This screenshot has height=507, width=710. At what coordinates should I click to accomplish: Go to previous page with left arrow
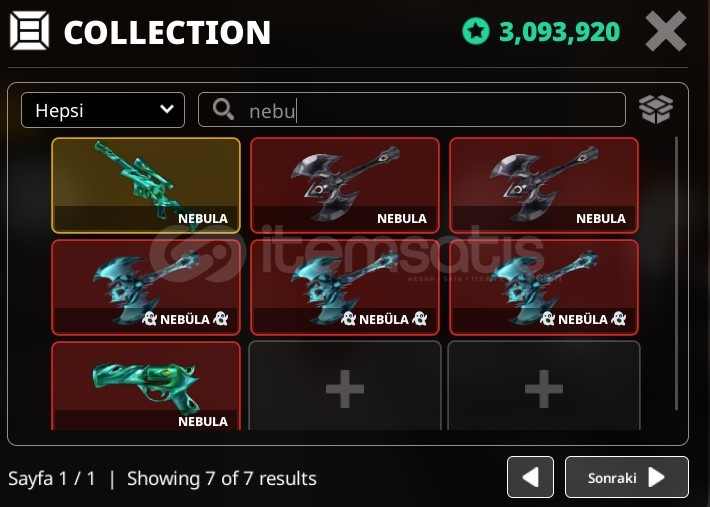530,477
